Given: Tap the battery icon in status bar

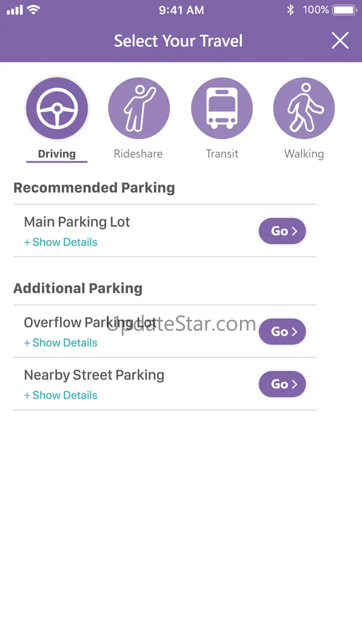Looking at the screenshot, I should point(344,10).
